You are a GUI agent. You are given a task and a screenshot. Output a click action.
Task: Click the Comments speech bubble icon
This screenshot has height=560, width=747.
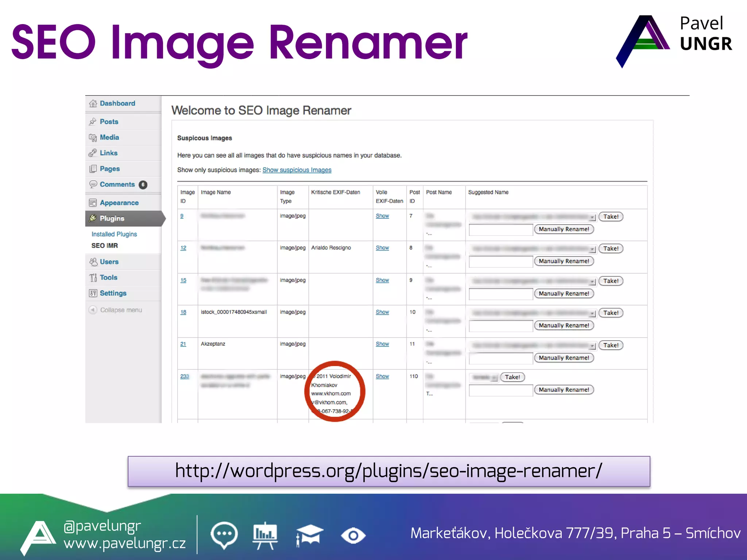click(93, 184)
